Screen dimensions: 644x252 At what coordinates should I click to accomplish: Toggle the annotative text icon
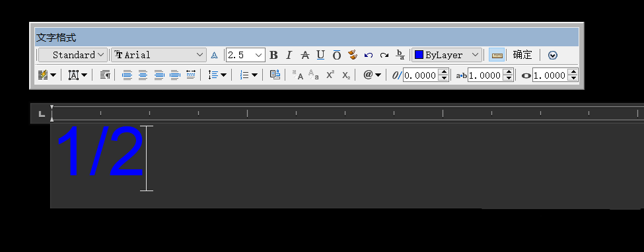[214, 55]
